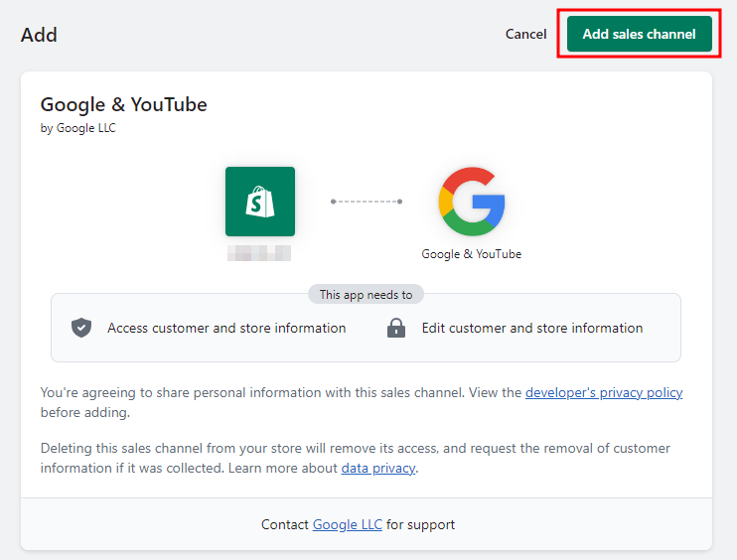The width and height of the screenshot is (737, 560).
Task: Select 'Access customer and store information' text
Action: click(x=226, y=328)
